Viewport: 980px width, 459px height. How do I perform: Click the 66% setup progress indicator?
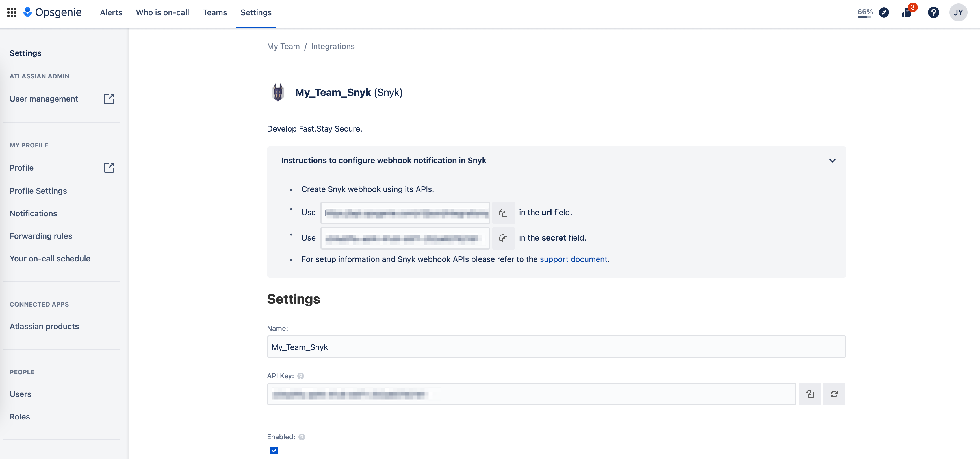coord(865,12)
